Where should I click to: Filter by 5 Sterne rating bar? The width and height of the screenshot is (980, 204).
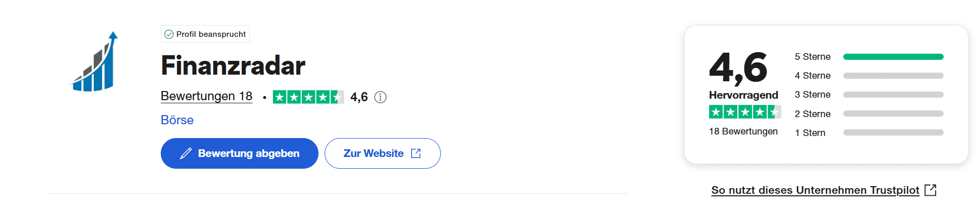869,57
